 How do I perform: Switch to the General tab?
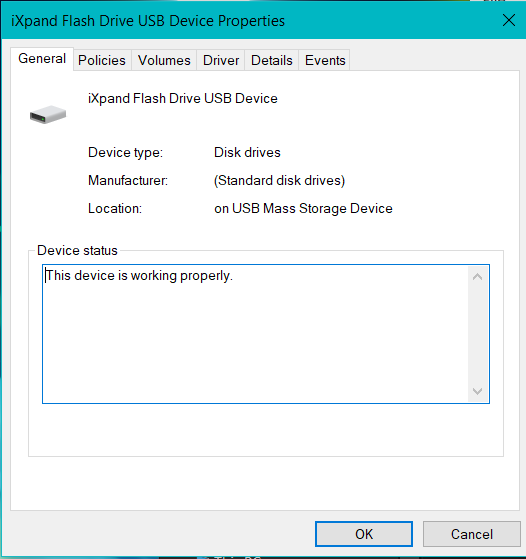point(42,59)
